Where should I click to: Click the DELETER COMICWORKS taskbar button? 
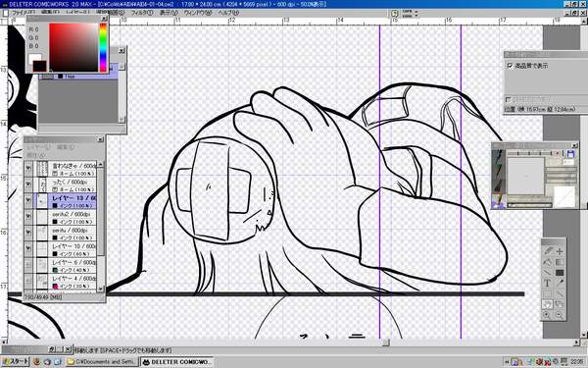tap(177, 362)
